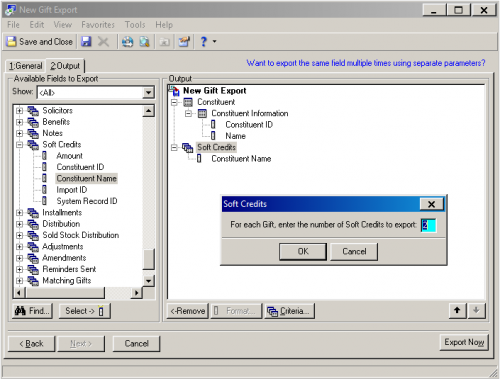Select Soft Credits node in Output tree

(x=216, y=147)
